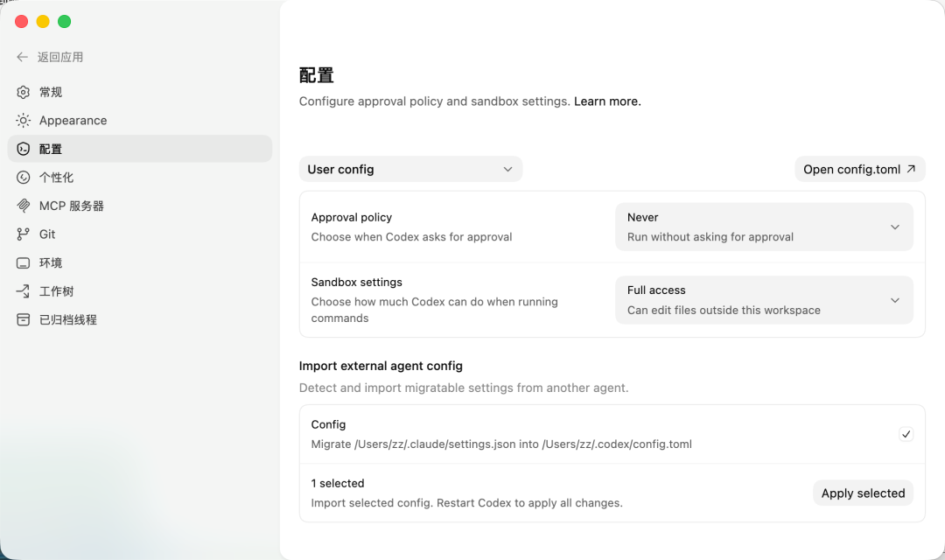Image resolution: width=945 pixels, height=560 pixels.
Task: Open the Learn more link
Action: [x=607, y=101]
